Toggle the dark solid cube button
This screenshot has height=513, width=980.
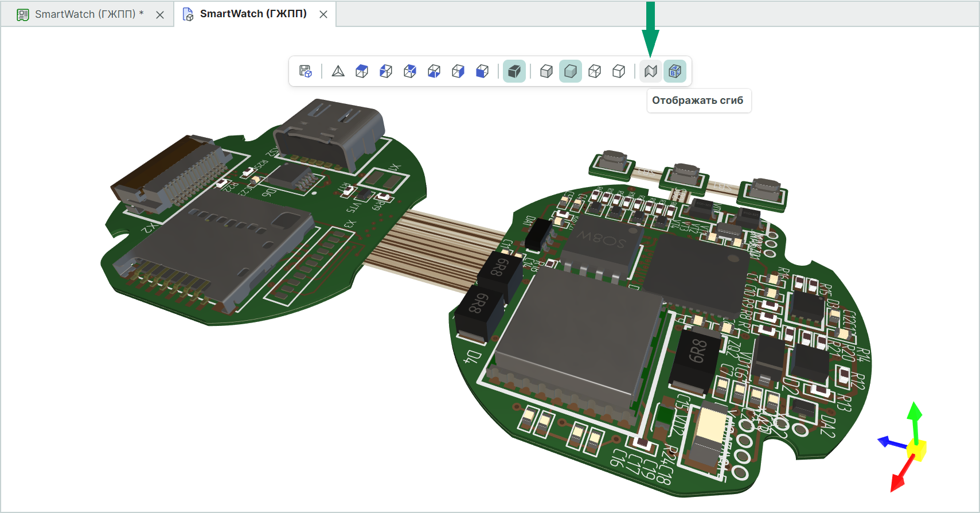click(x=514, y=71)
